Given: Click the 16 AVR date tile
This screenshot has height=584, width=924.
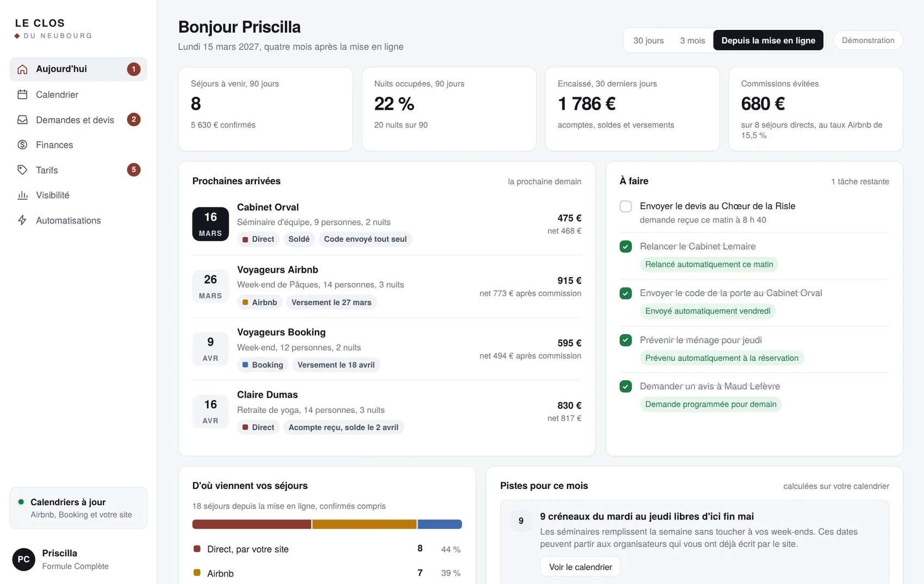Looking at the screenshot, I should (x=210, y=411).
